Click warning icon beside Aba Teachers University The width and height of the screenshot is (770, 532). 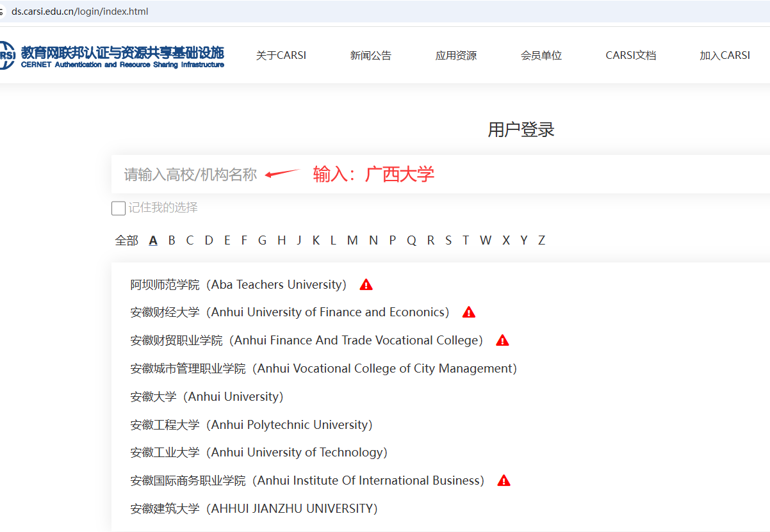[x=366, y=285]
